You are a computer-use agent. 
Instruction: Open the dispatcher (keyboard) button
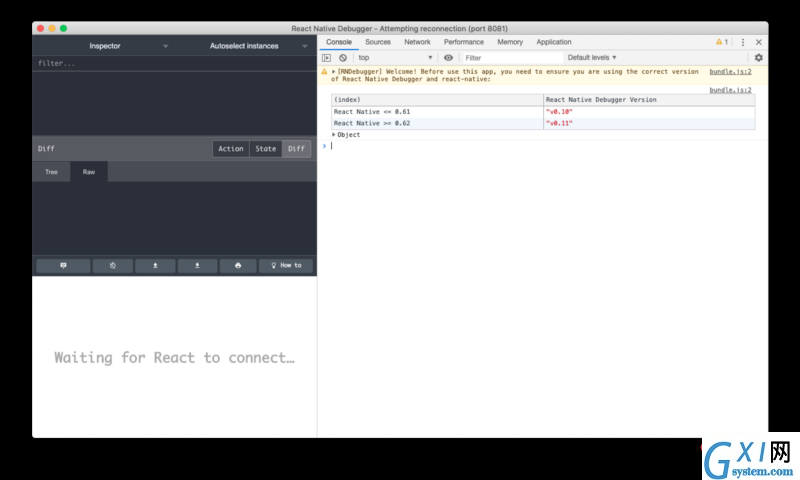pyautogui.click(x=63, y=265)
